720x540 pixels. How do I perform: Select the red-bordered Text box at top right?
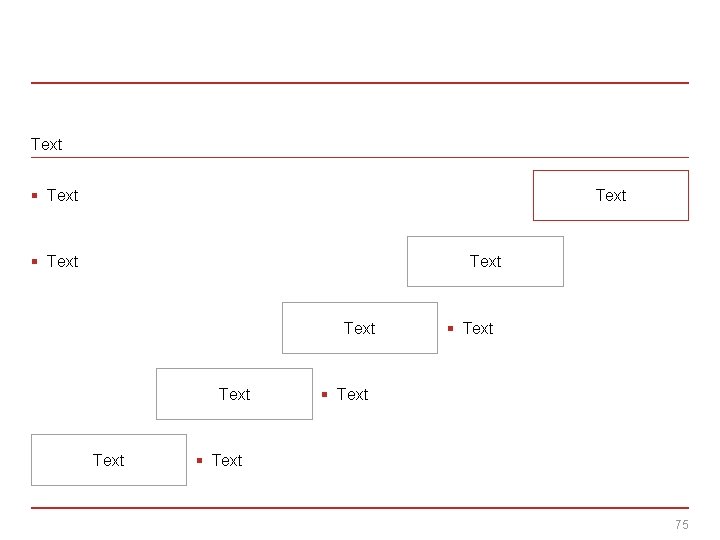tap(610, 195)
